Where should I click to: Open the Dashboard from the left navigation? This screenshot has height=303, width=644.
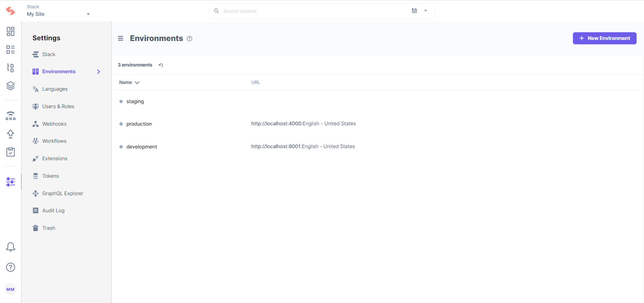pyautogui.click(x=10, y=31)
